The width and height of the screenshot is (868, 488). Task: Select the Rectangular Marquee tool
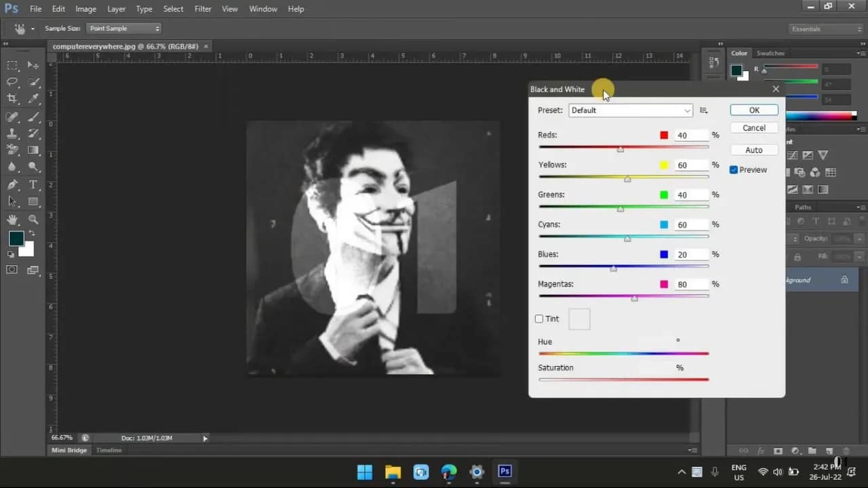pos(12,65)
